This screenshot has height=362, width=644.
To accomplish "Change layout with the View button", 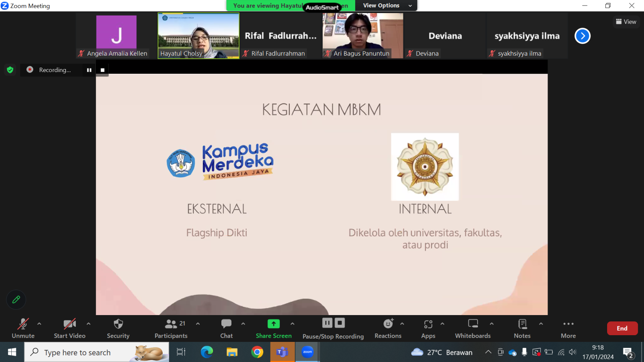I will (x=626, y=22).
